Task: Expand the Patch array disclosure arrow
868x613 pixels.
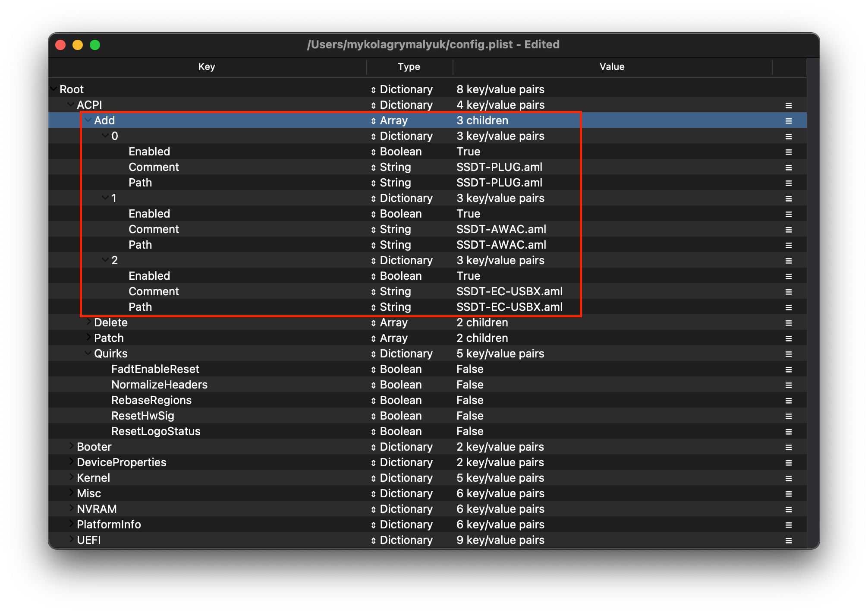Action: (88, 337)
